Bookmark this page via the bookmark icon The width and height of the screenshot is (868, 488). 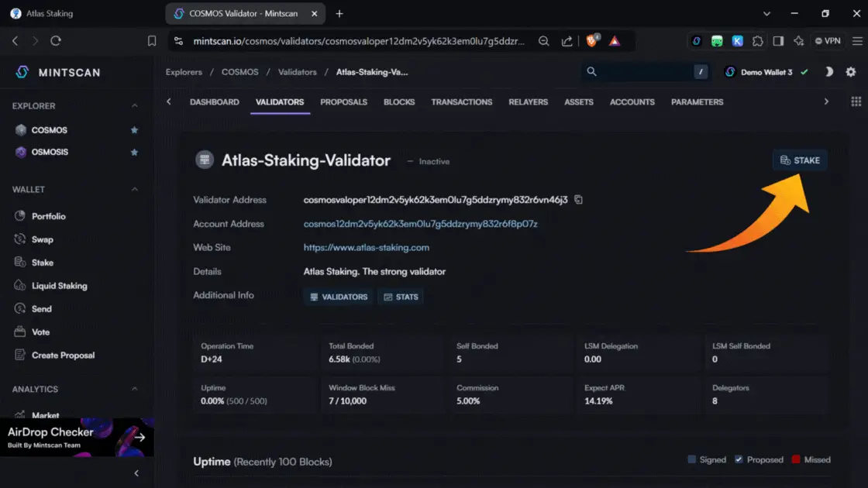(152, 41)
